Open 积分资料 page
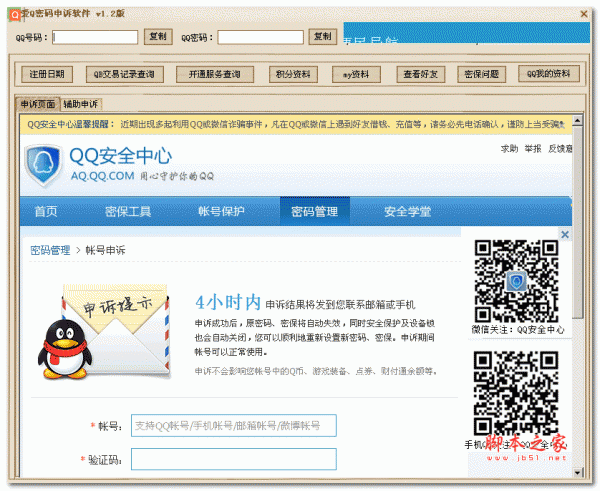600x491 pixels. click(293, 74)
